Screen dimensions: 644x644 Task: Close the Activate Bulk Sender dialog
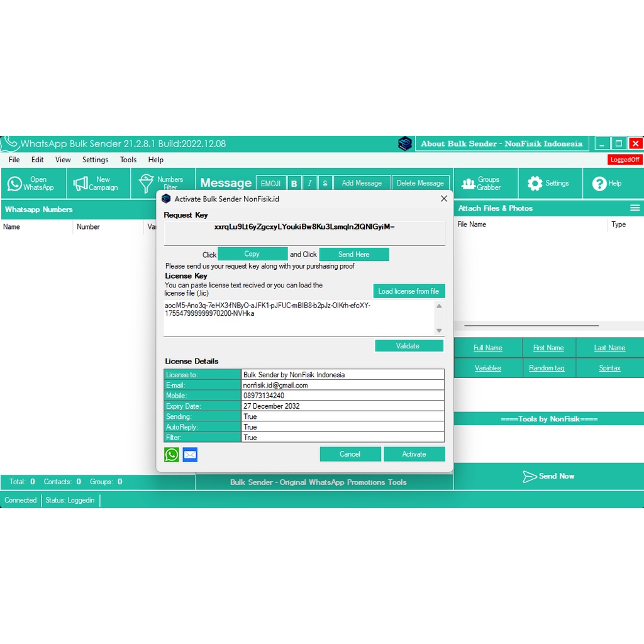click(444, 199)
